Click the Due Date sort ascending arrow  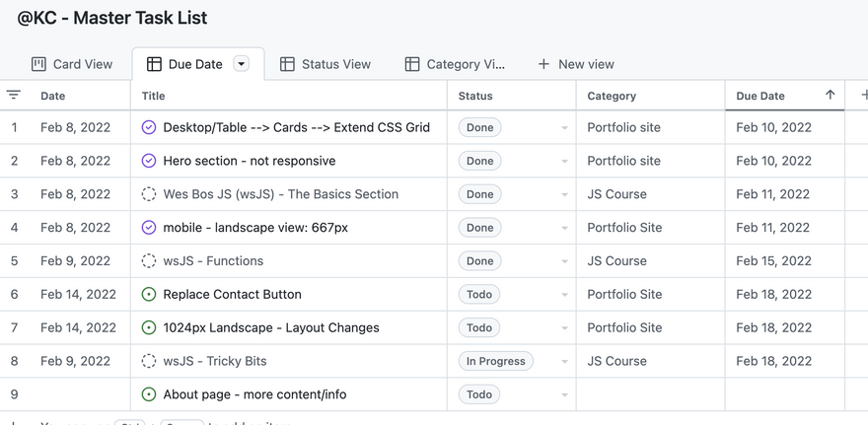click(x=830, y=96)
